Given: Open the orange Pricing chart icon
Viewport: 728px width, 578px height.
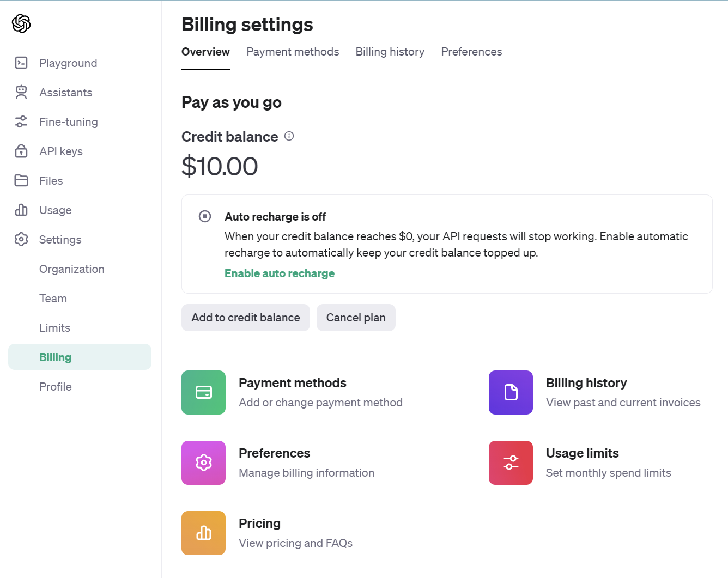Looking at the screenshot, I should click(203, 533).
